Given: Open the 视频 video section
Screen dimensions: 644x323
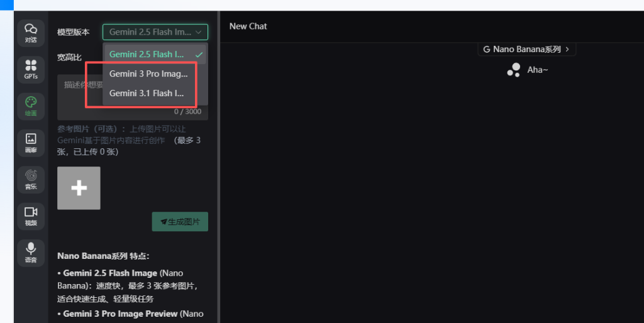Looking at the screenshot, I should [x=31, y=216].
